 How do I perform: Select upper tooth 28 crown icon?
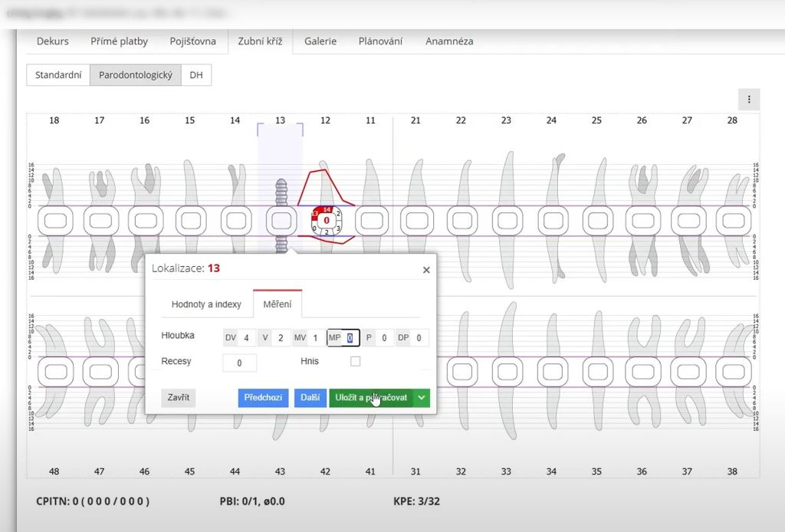pyautogui.click(x=733, y=221)
